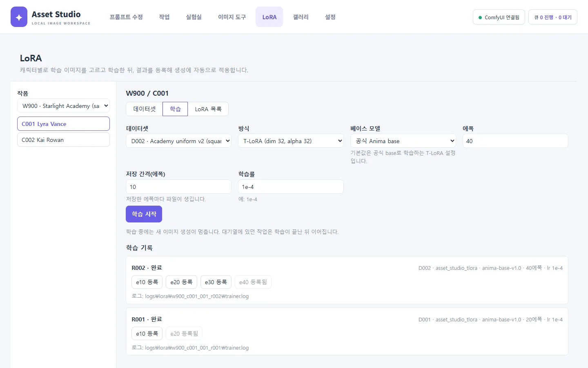This screenshot has width=588, height=368.
Task: Click R002 details text with 40에폭
Action: pos(490,268)
